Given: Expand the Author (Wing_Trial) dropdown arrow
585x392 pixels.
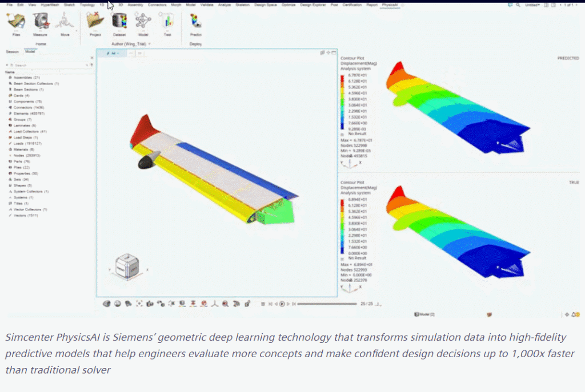Looking at the screenshot, I should pyautogui.click(x=149, y=44).
